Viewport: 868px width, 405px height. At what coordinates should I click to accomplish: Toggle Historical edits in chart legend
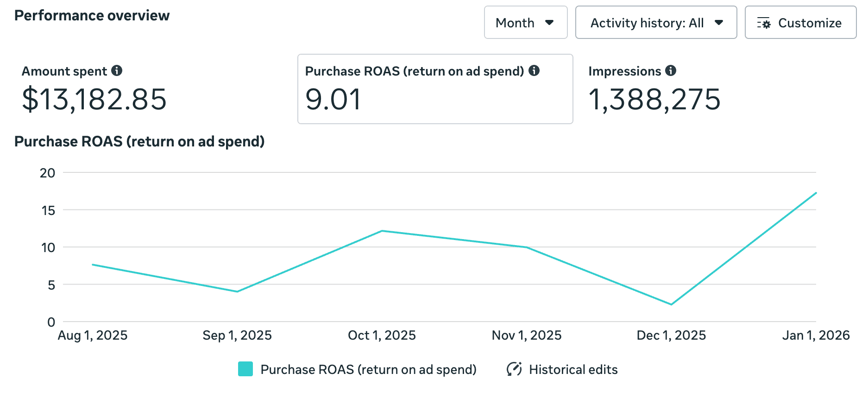tap(573, 369)
